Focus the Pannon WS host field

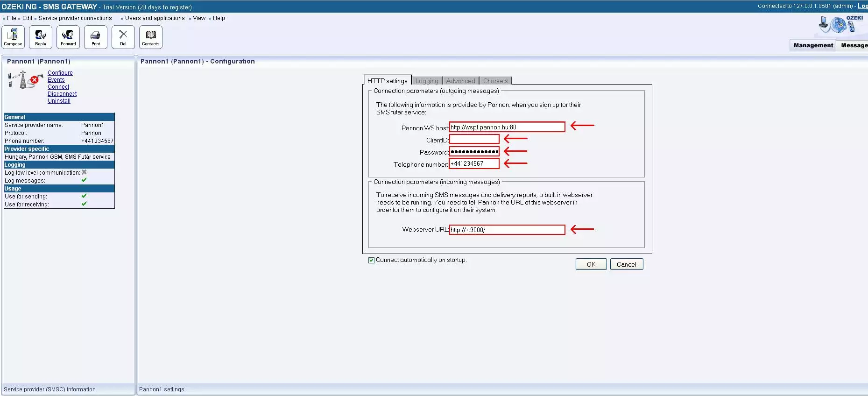(507, 127)
